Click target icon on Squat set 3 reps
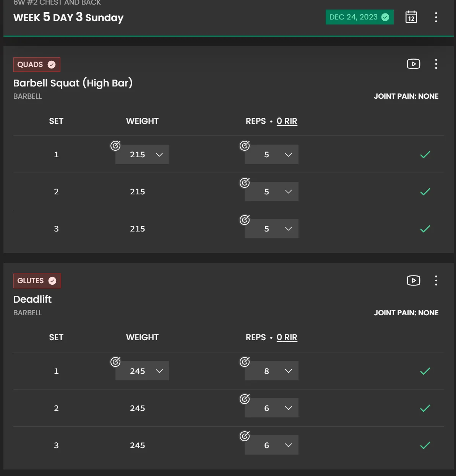456x476 pixels. 245,220
